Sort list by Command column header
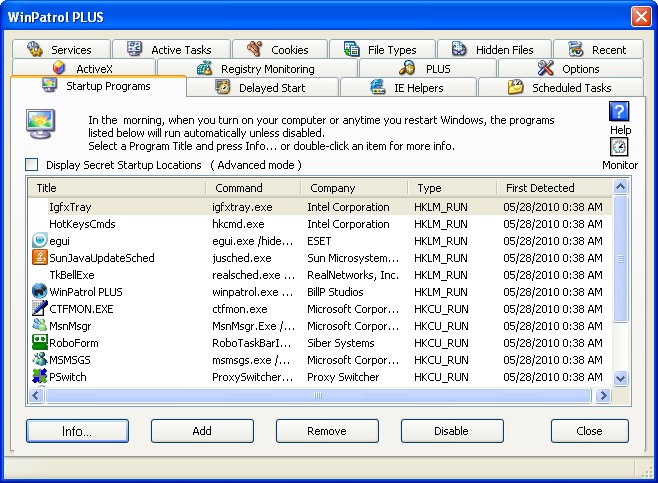The height and width of the screenshot is (483, 658). pos(254,188)
